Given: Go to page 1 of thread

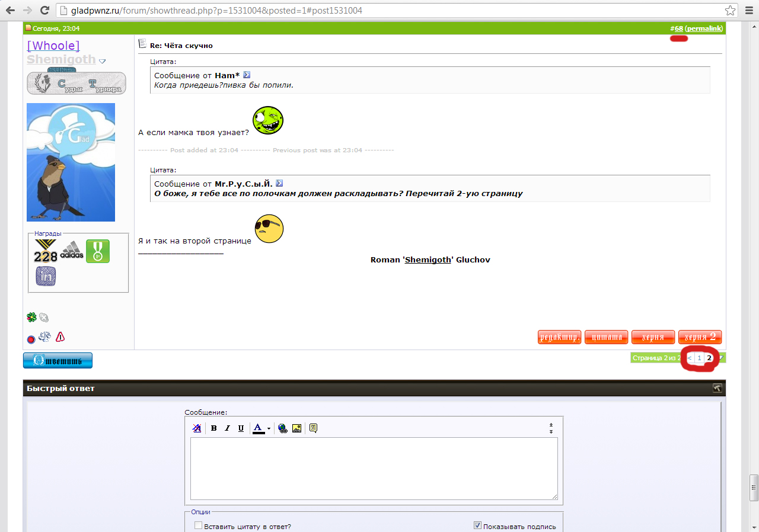Looking at the screenshot, I should coord(699,358).
